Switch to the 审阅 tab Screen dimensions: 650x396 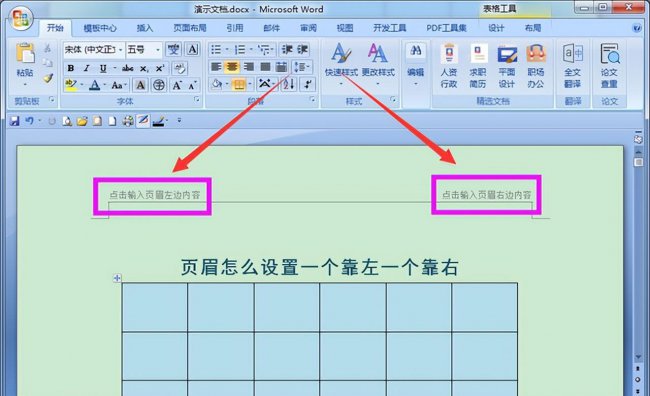[308, 28]
